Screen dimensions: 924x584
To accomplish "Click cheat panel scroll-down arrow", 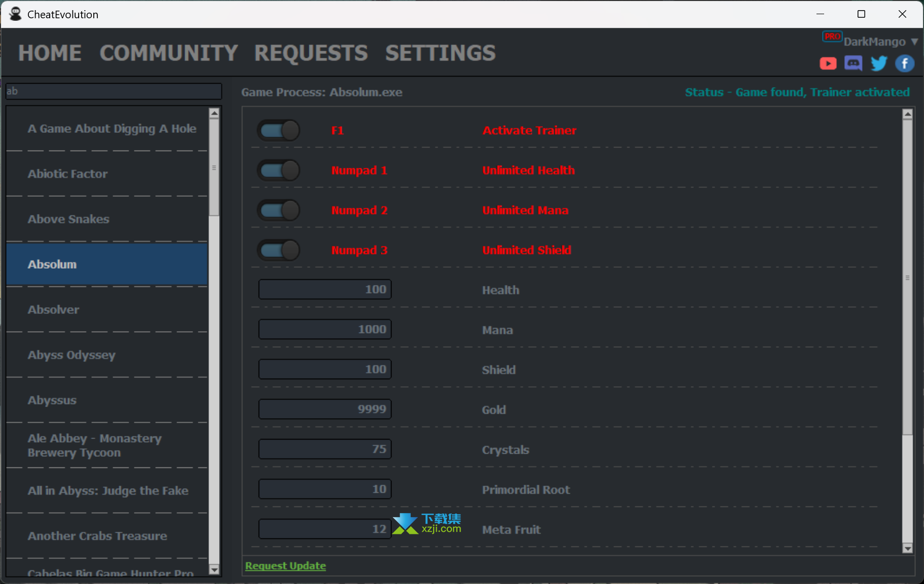I will 907,548.
